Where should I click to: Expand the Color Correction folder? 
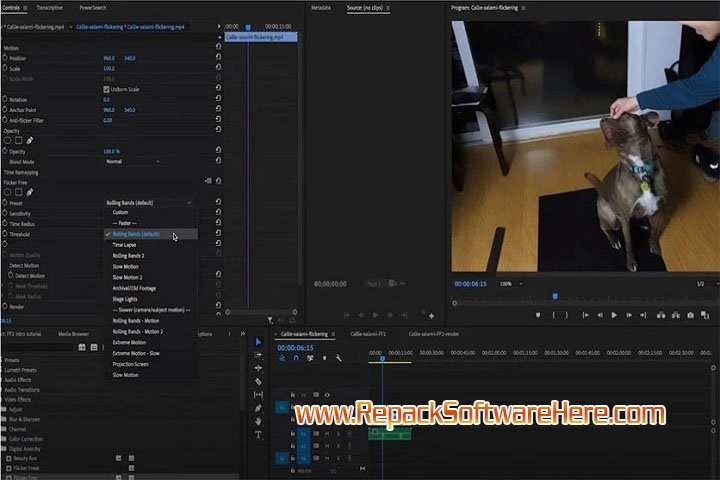pyautogui.click(x=25, y=439)
